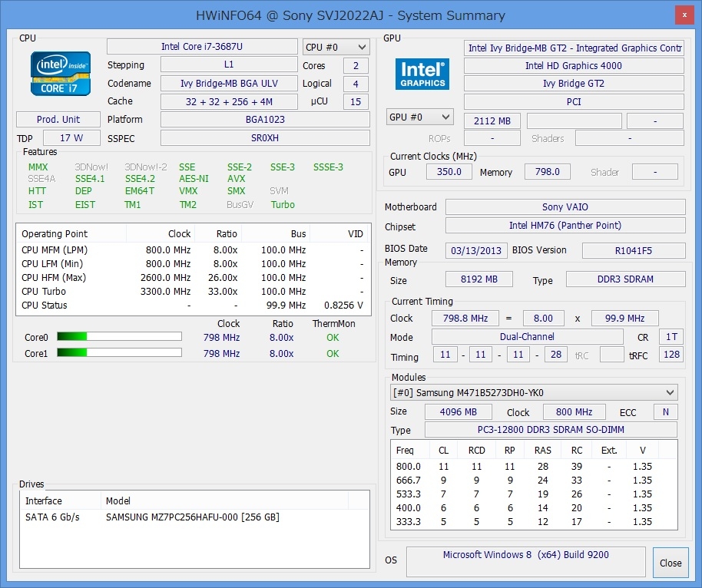Click the tRFC value 128
The height and width of the screenshot is (588, 702).
pos(671,355)
